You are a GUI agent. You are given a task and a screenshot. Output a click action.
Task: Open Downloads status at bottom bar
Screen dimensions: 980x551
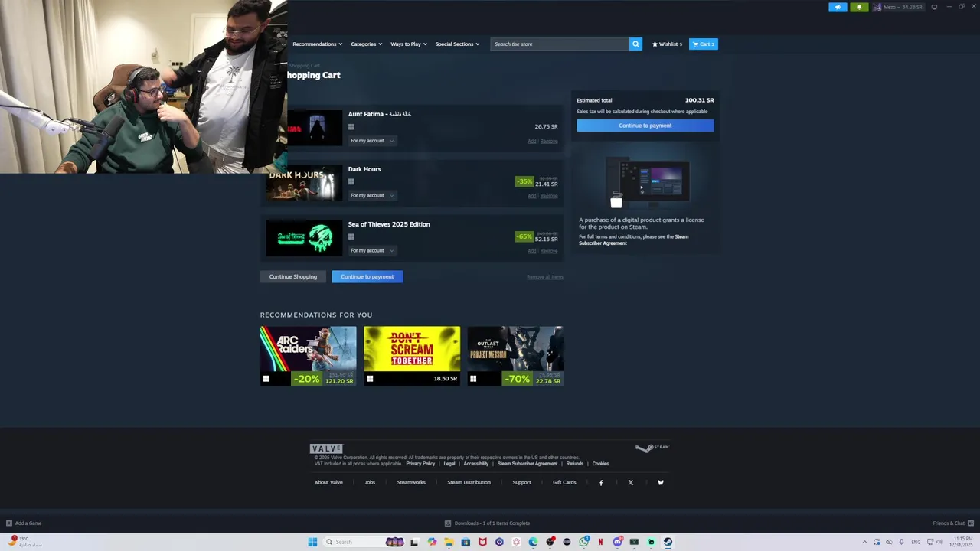point(487,523)
